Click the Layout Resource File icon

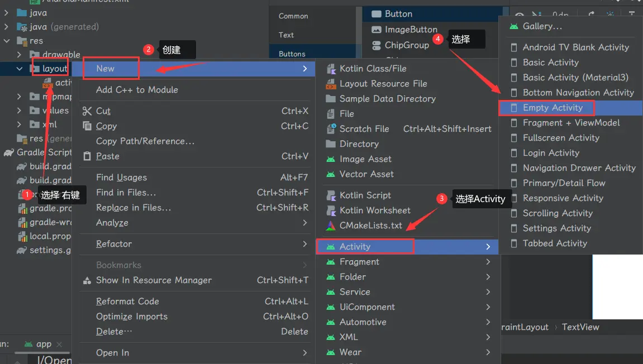click(330, 84)
